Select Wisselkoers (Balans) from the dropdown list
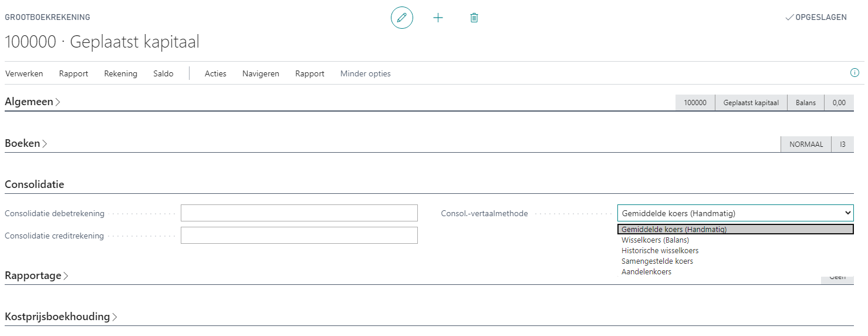The width and height of the screenshot is (868, 336). click(655, 240)
